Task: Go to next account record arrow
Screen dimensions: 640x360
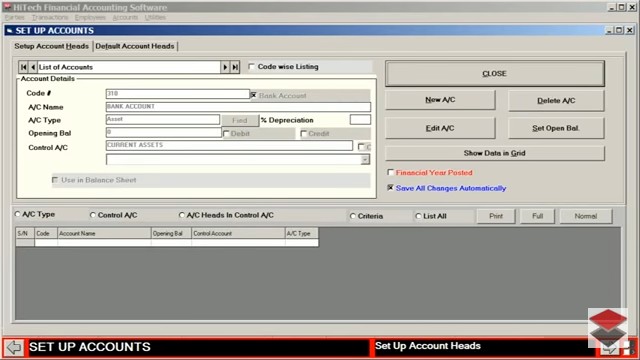Action: coord(225,67)
